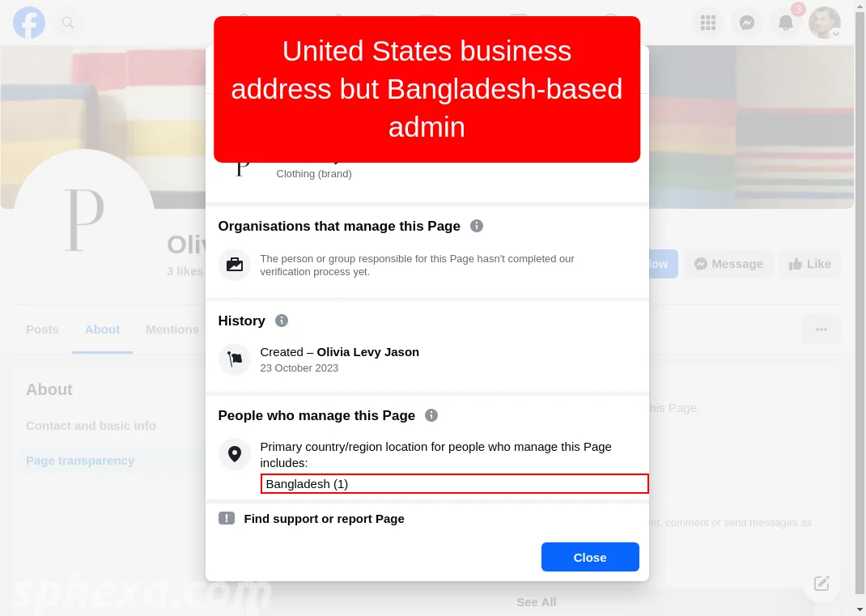Switch to the Posts tab

42,329
